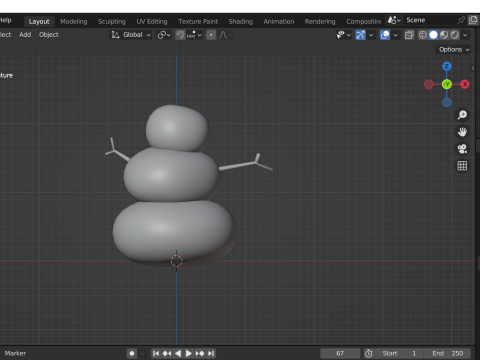Toggle the preview range clock icon
This screenshot has width=480, height=360.
coord(369,353)
